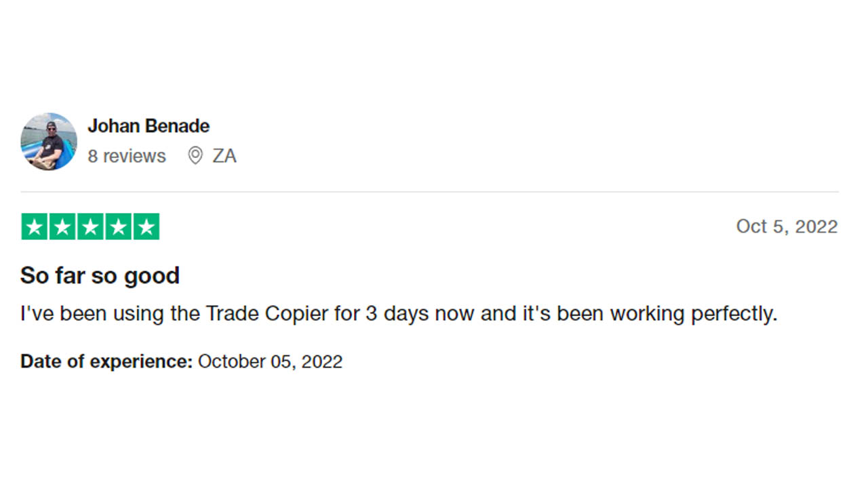Click the first green rating star
Screen dimensions: 868x495
click(x=35, y=226)
